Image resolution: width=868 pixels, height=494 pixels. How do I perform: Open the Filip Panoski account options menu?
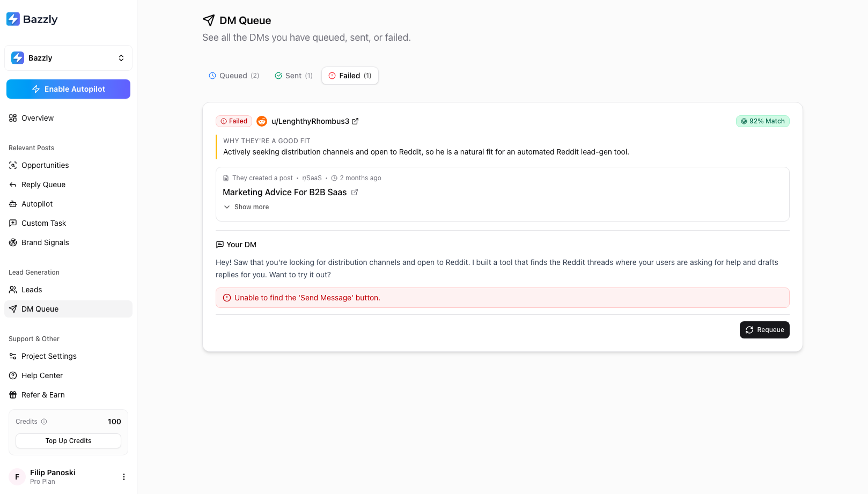pos(124,477)
